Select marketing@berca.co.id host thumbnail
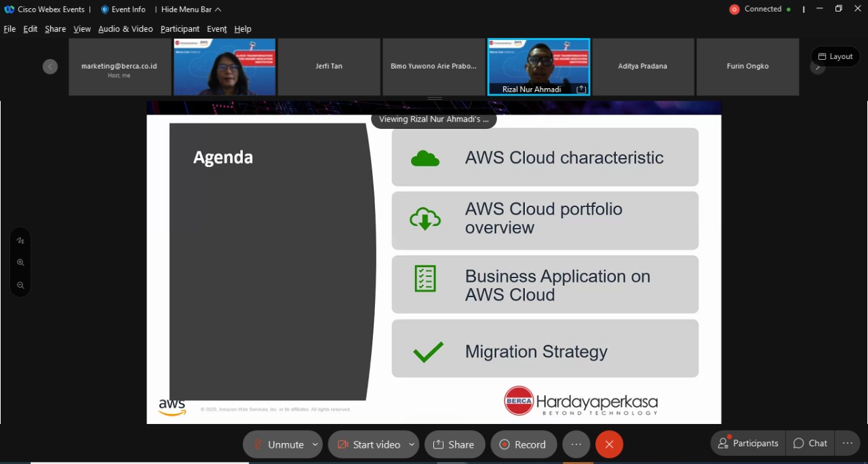 point(119,66)
